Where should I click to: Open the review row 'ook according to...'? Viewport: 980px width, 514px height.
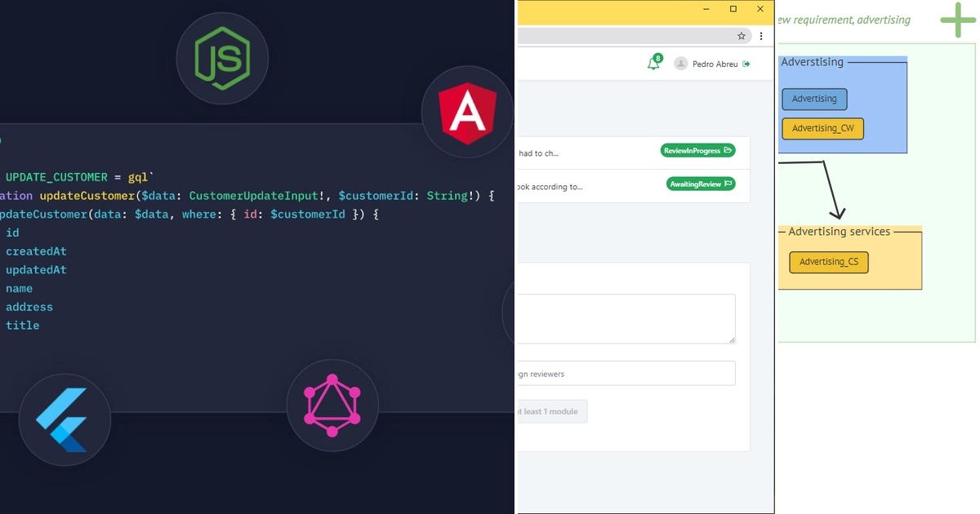click(x=633, y=186)
